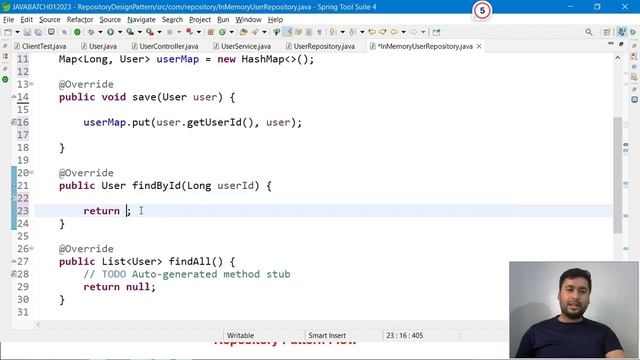Click on userMap.put statement on line 16
The width and height of the screenshot is (640, 360).
pyautogui.click(x=193, y=122)
